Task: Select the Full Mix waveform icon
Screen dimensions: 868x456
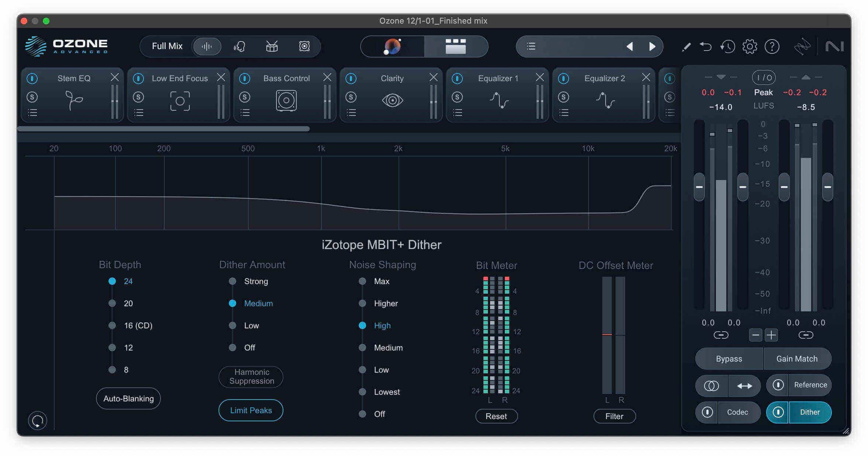Action: click(207, 46)
